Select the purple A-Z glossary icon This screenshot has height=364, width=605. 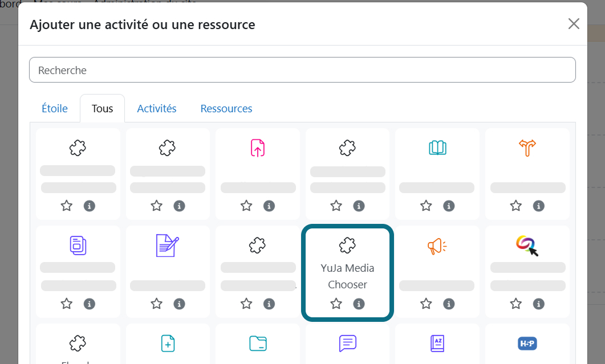pos(437,343)
